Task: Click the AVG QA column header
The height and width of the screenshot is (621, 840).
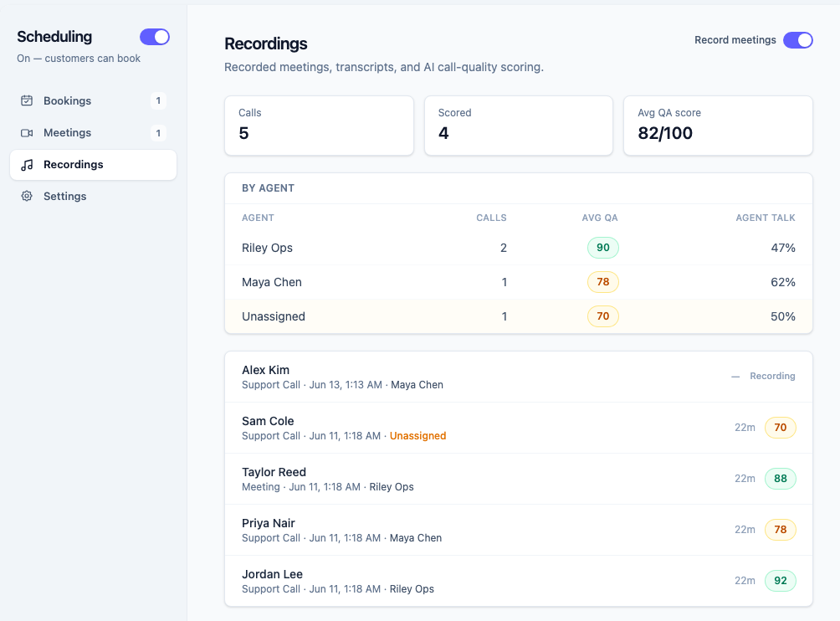Action: 600,218
